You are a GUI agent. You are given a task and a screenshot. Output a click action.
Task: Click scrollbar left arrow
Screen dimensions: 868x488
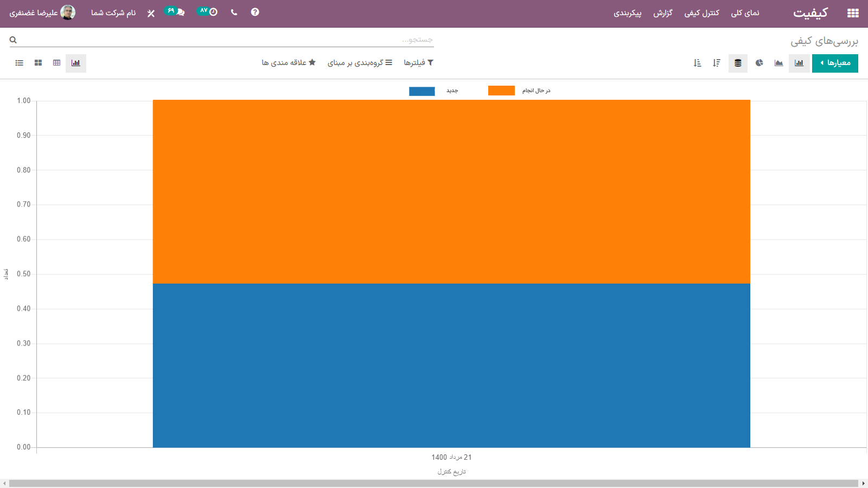tap(4, 483)
